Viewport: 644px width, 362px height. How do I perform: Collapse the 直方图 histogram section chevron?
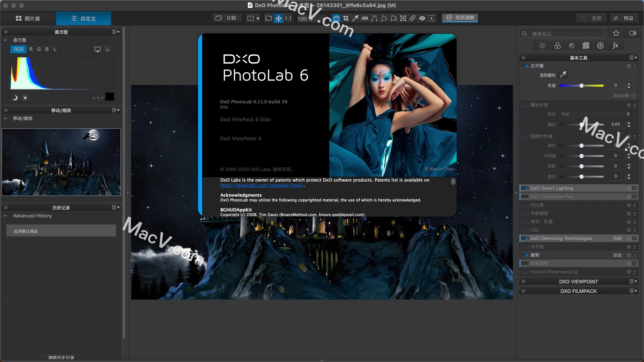point(5,40)
